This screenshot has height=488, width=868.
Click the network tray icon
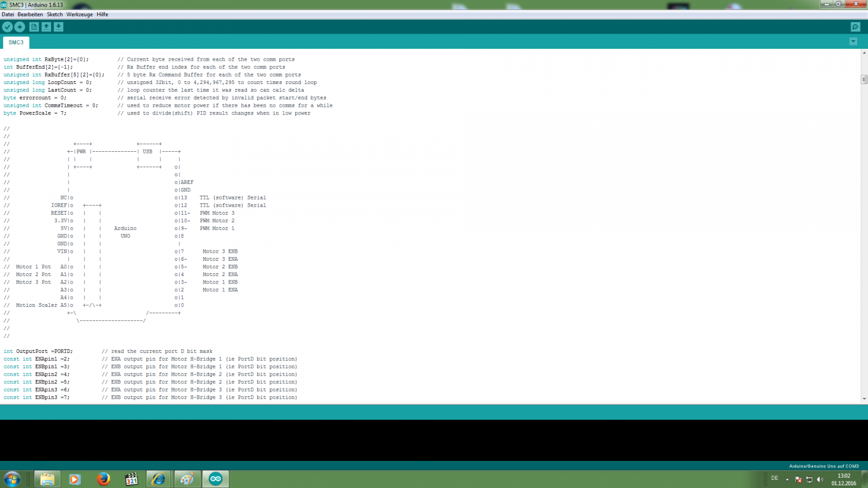(x=809, y=479)
